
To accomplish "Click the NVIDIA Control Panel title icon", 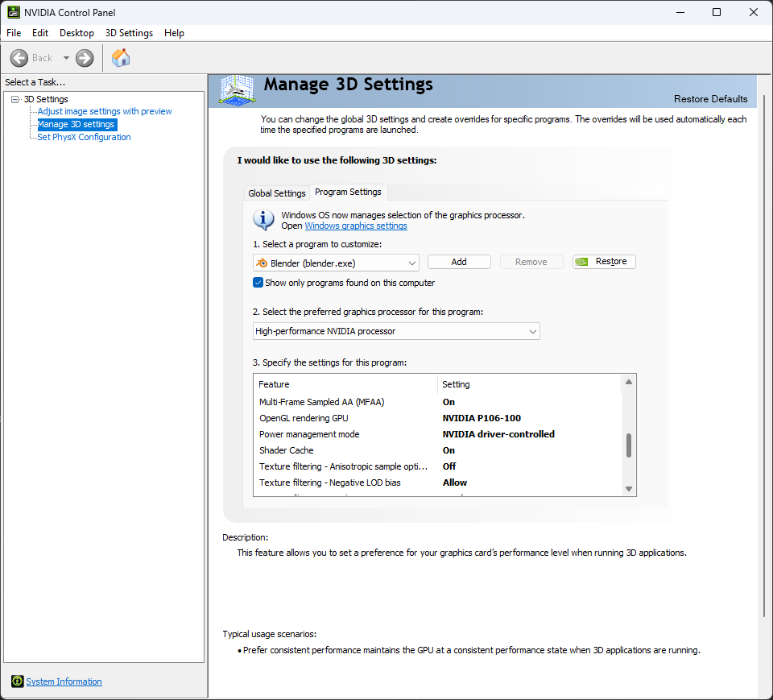I will (x=14, y=12).
